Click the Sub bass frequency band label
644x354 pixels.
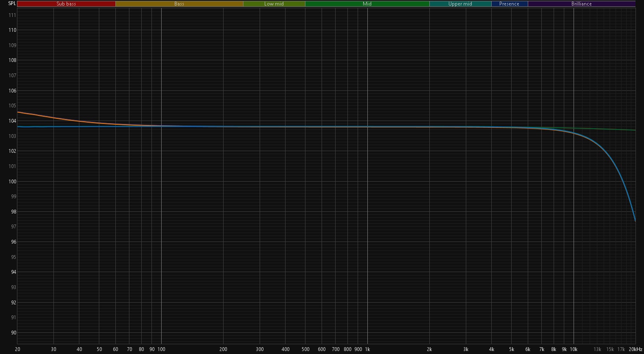66,4
